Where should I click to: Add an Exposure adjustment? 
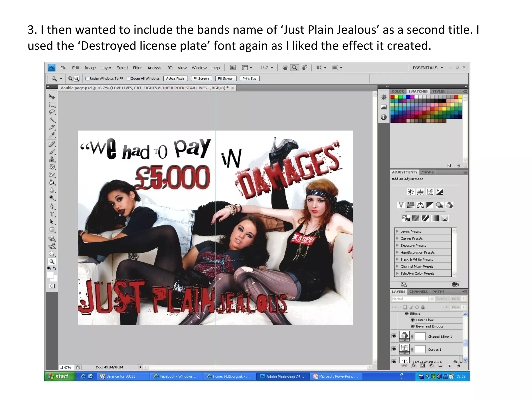click(440, 192)
